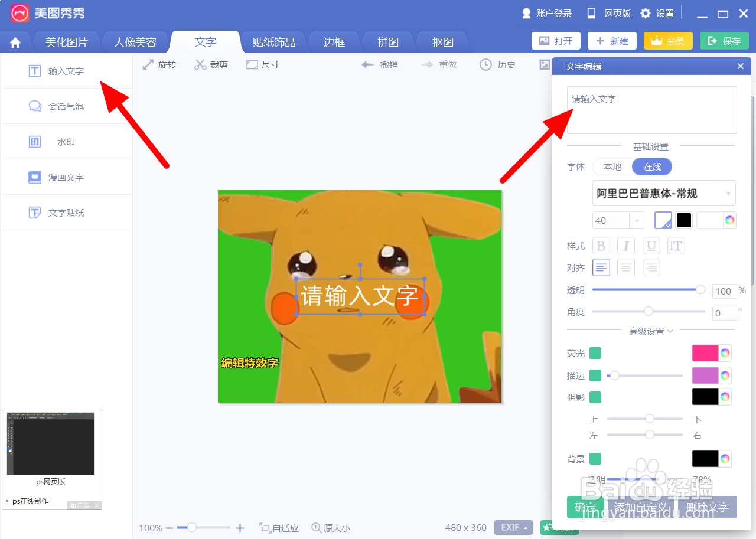Collapse 高级设置 advanced settings
756x539 pixels.
[651, 331]
